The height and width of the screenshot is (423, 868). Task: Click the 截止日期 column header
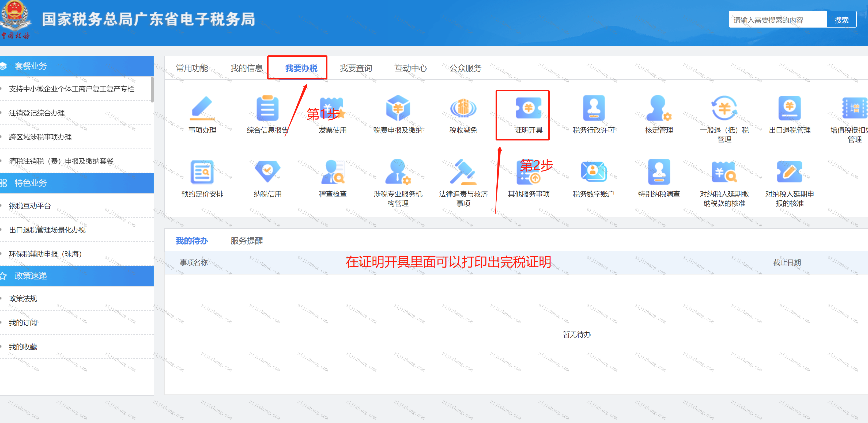pos(787,262)
